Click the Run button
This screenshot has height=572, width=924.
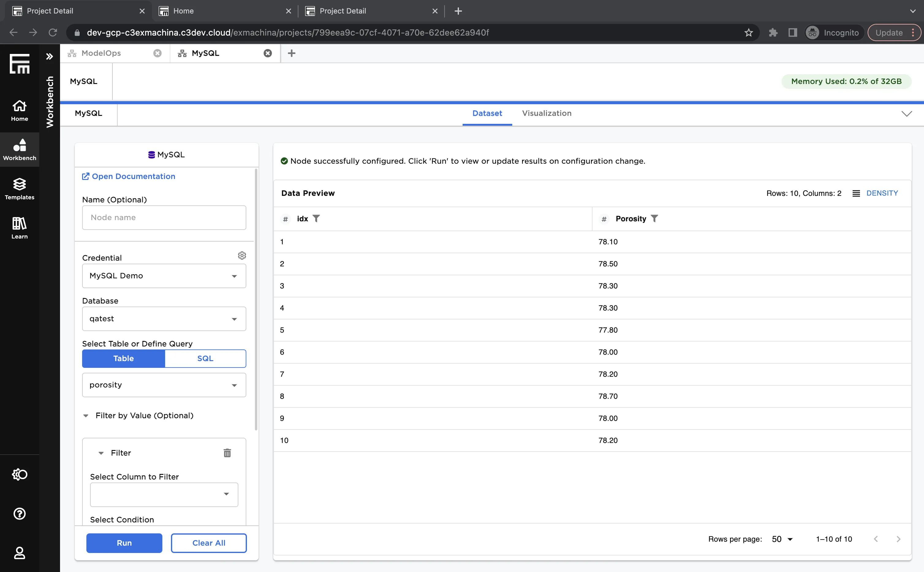coord(124,543)
